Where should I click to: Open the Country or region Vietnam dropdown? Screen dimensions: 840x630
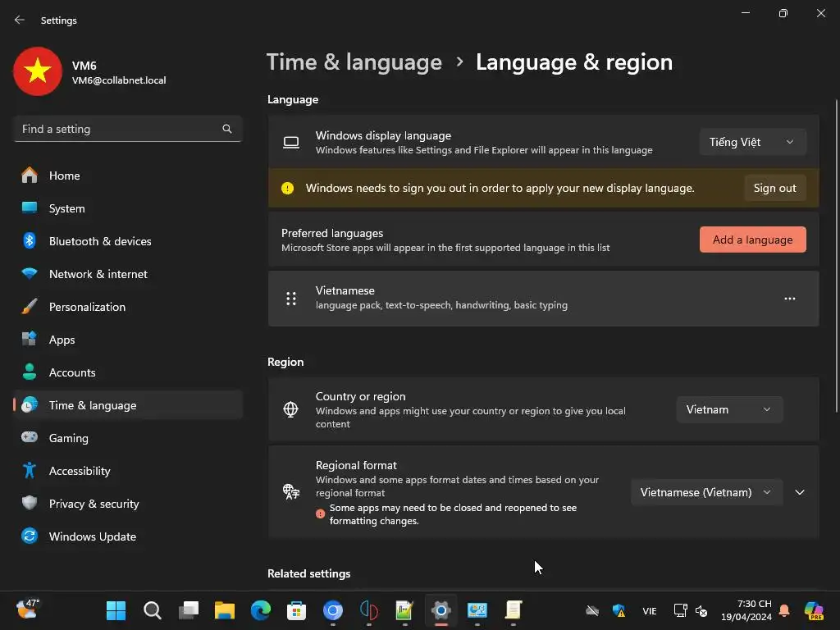pos(729,410)
